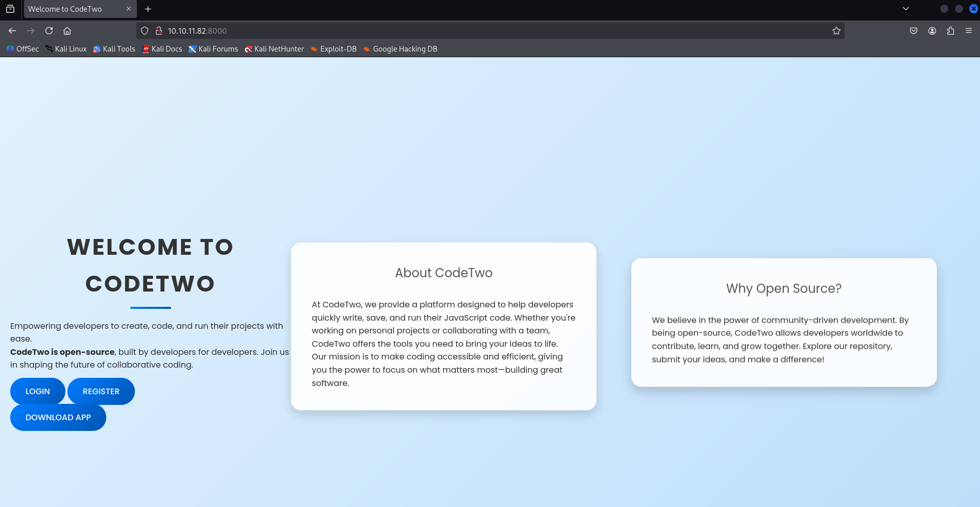Close the Welcome to CodeTwo tab
This screenshot has width=980, height=507.
pos(129,9)
